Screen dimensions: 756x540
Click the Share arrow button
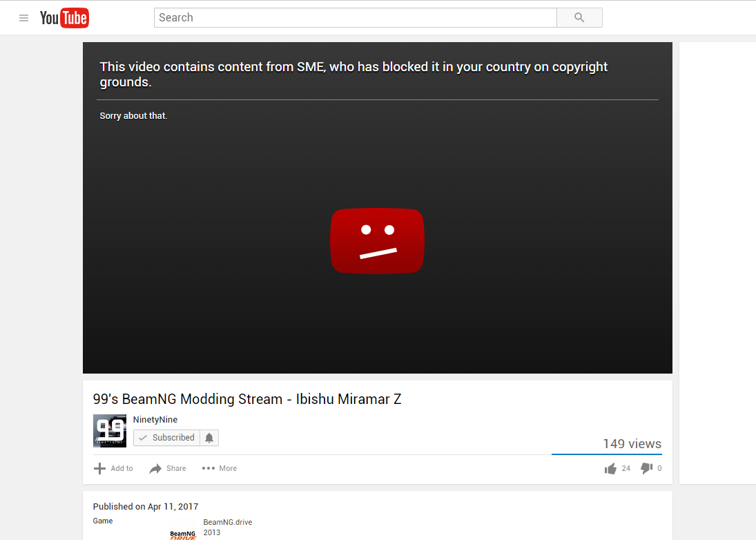168,468
